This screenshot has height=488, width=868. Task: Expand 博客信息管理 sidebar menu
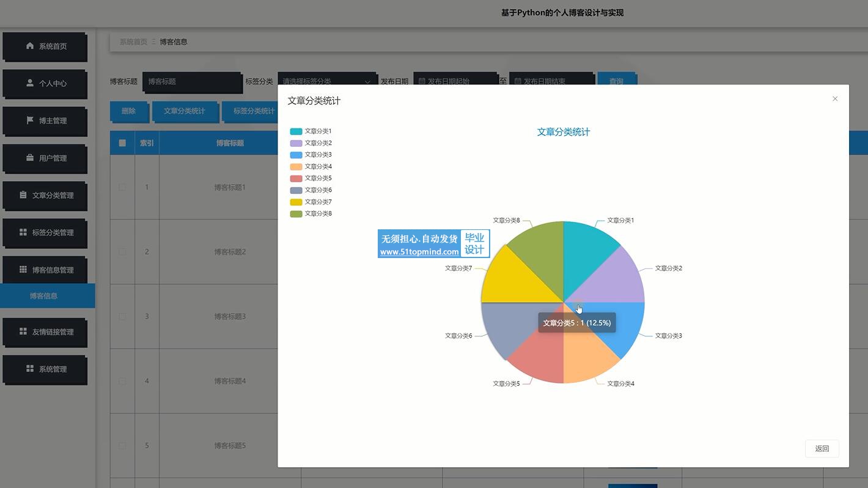(45, 270)
